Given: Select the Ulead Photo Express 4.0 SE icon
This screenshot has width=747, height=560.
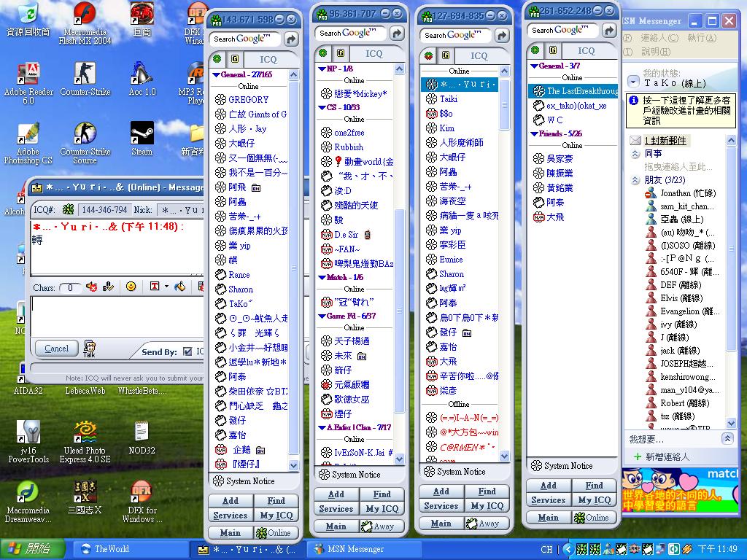Looking at the screenshot, I should (x=85, y=441).
